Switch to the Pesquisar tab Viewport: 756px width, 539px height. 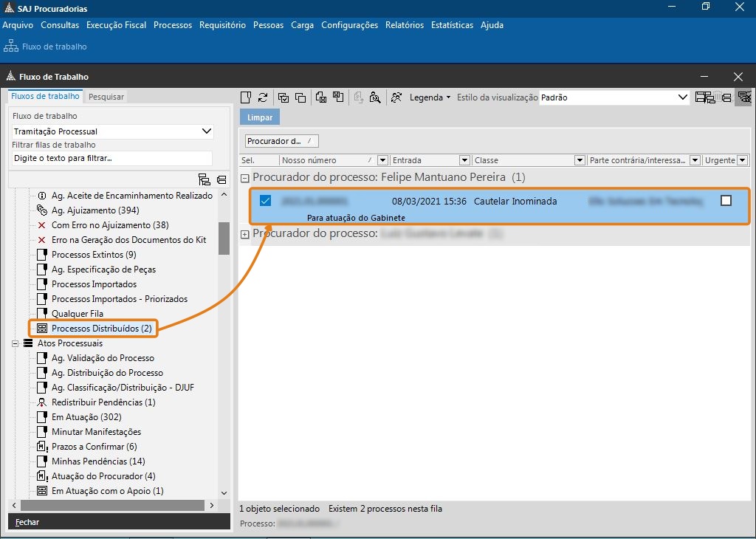106,97
